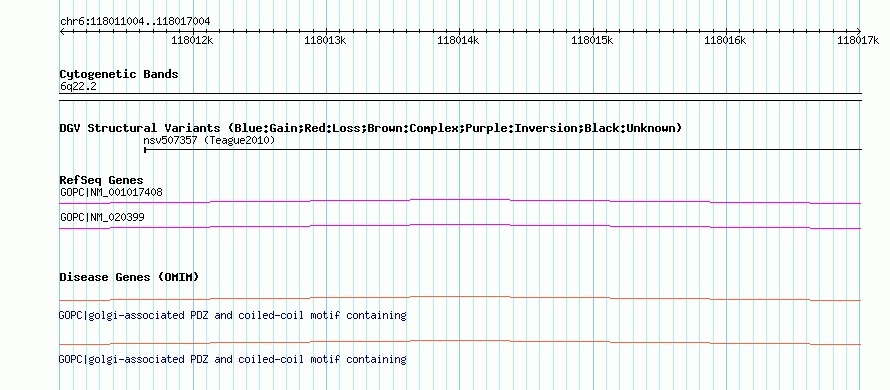
Task: Select the GOPC|NM_001017408 transcript label
Action: click(x=111, y=192)
